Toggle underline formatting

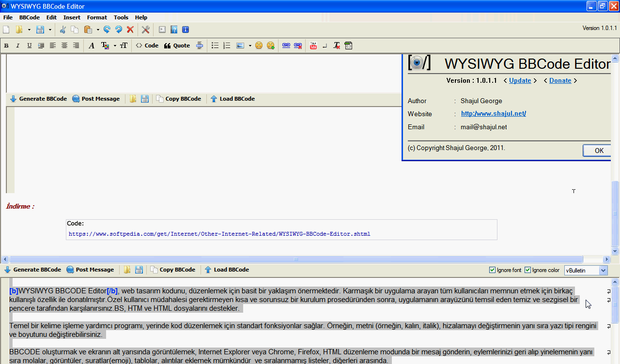[30, 46]
